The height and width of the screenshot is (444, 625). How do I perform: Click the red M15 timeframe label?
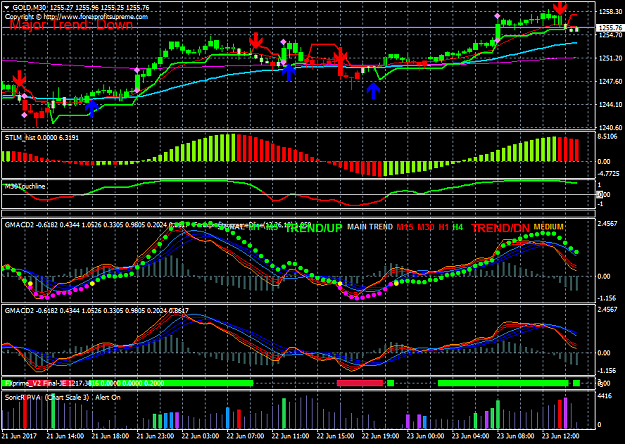pyautogui.click(x=405, y=227)
